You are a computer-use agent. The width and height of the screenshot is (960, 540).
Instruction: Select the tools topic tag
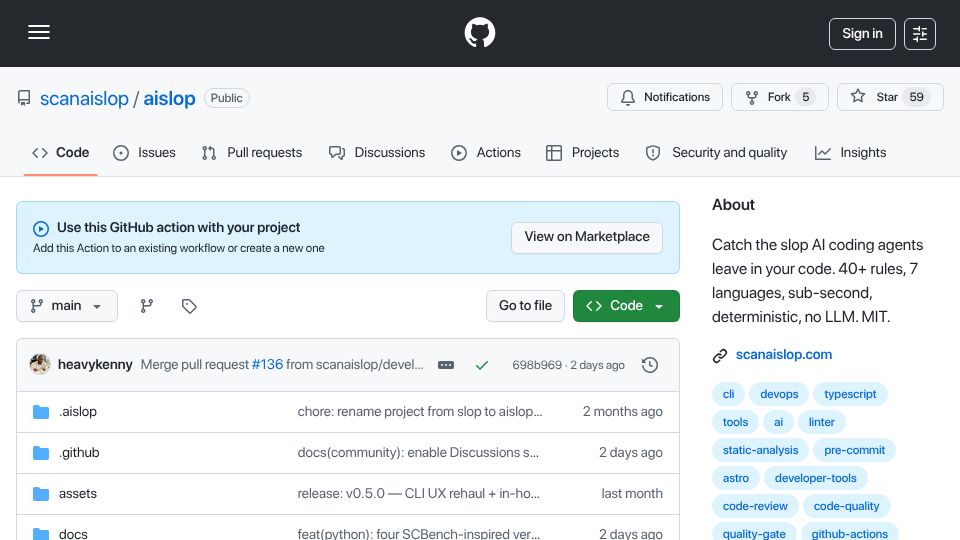[x=735, y=422]
